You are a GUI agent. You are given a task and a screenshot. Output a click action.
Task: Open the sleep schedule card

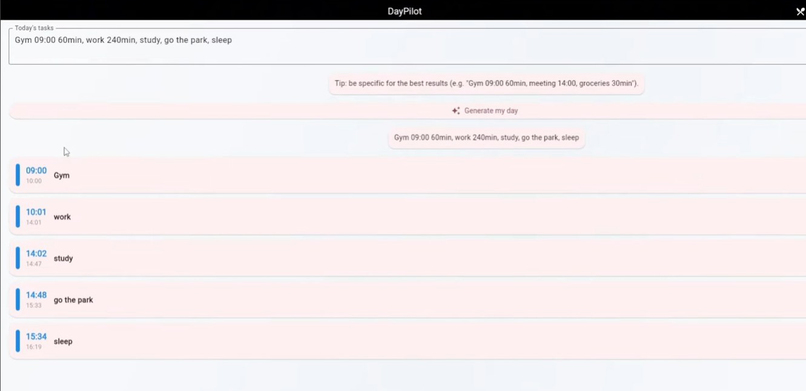[x=408, y=341]
